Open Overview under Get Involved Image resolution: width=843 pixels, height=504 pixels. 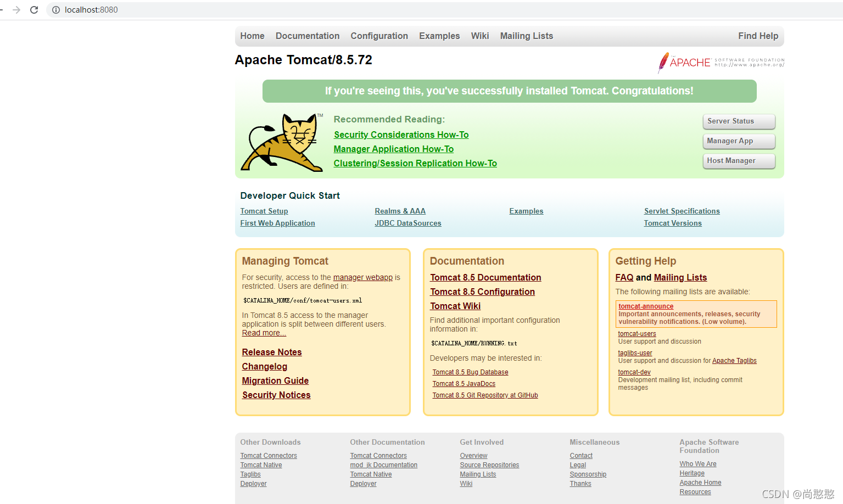[473, 456]
